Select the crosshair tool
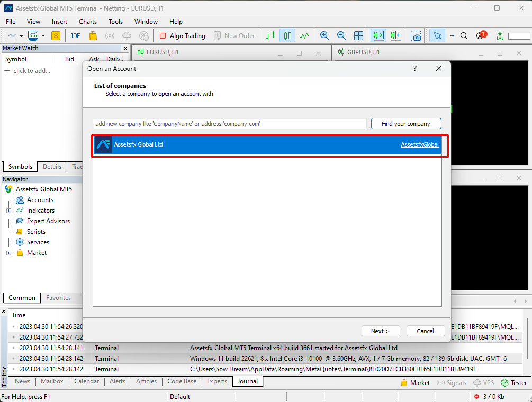The width and height of the screenshot is (532, 402). click(452, 35)
